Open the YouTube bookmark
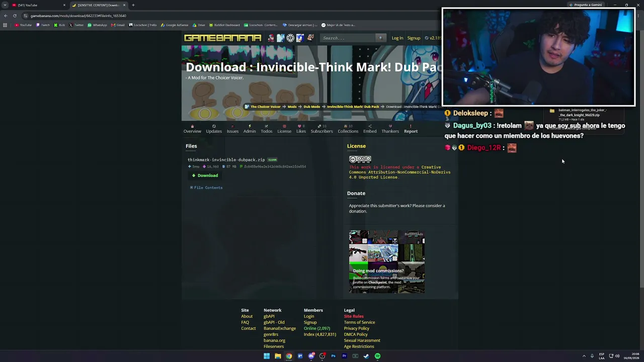644x362 pixels. pos(23,25)
